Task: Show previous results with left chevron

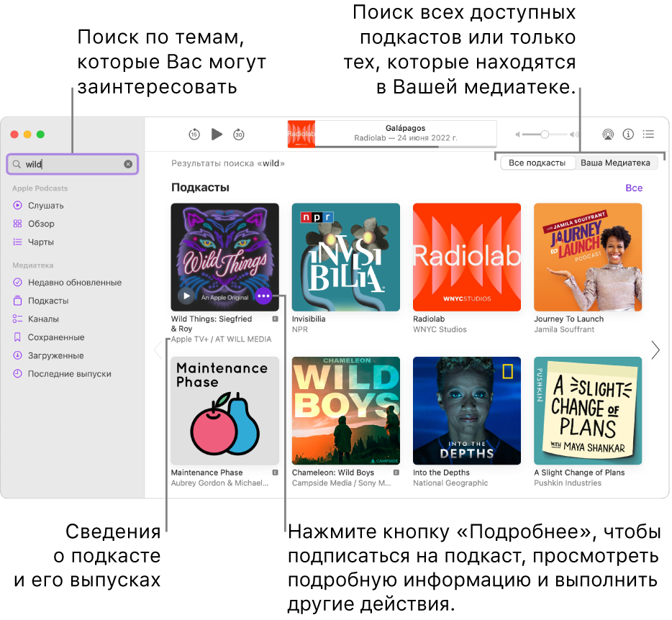Action: point(158,350)
